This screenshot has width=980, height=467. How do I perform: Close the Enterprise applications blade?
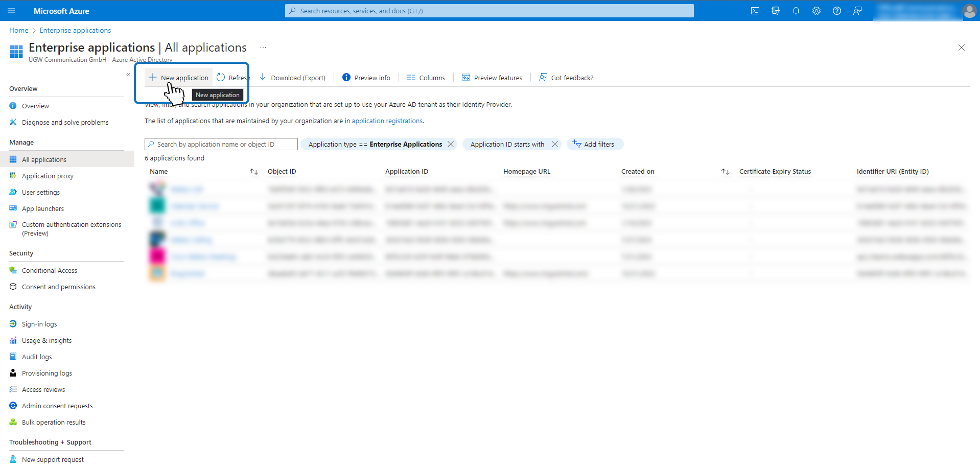pyautogui.click(x=962, y=48)
